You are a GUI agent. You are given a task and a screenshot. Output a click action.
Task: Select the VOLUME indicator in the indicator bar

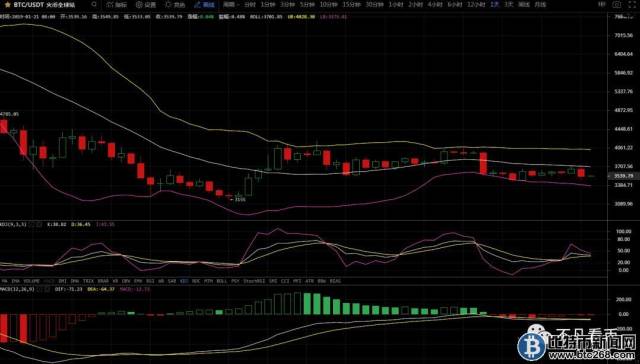point(31,281)
